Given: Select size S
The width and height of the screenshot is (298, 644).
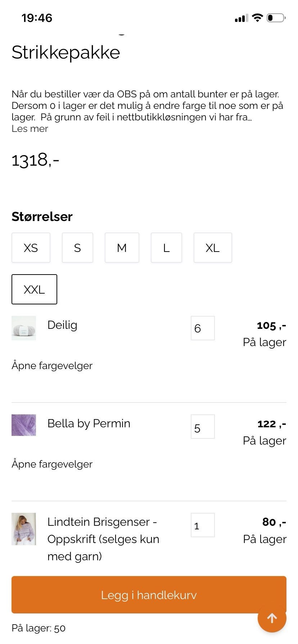Looking at the screenshot, I should (x=77, y=248).
